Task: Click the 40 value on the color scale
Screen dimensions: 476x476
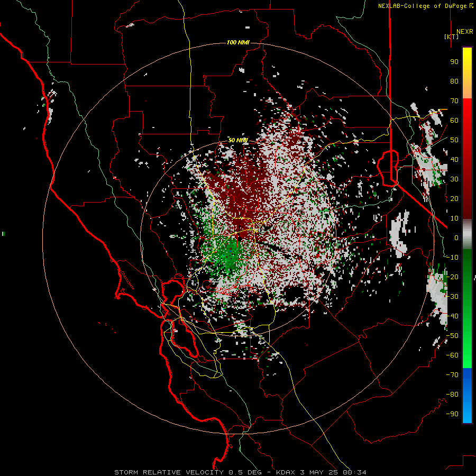Action: [x=454, y=160]
